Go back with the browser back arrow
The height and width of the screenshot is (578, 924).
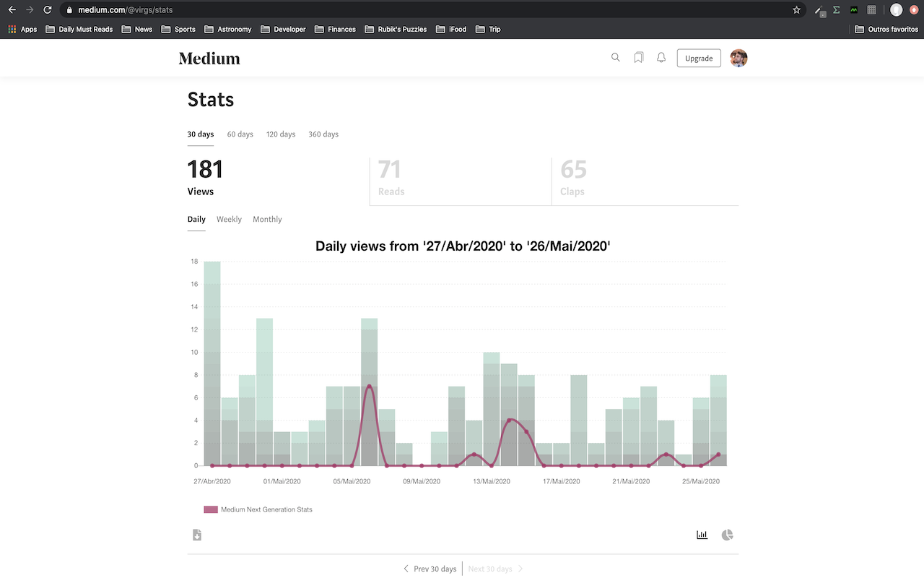click(x=12, y=10)
